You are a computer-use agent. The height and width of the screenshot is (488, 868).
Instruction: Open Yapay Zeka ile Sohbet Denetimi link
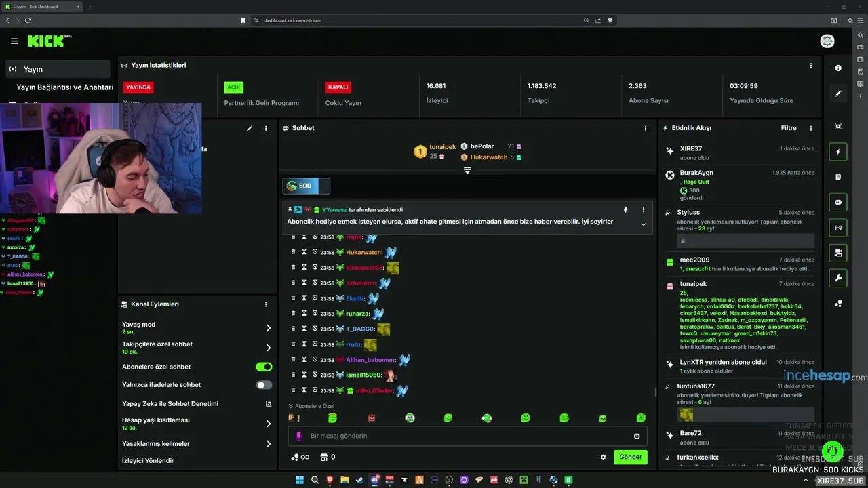[x=197, y=404]
